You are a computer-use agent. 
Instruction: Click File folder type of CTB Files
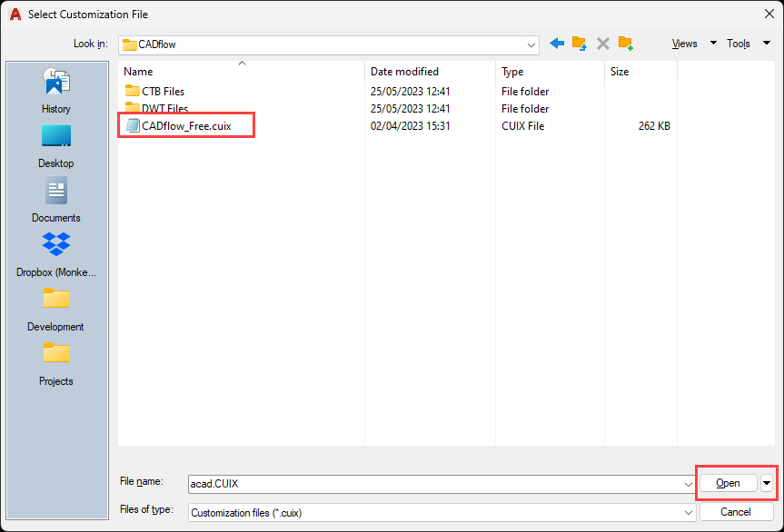pyautogui.click(x=525, y=92)
